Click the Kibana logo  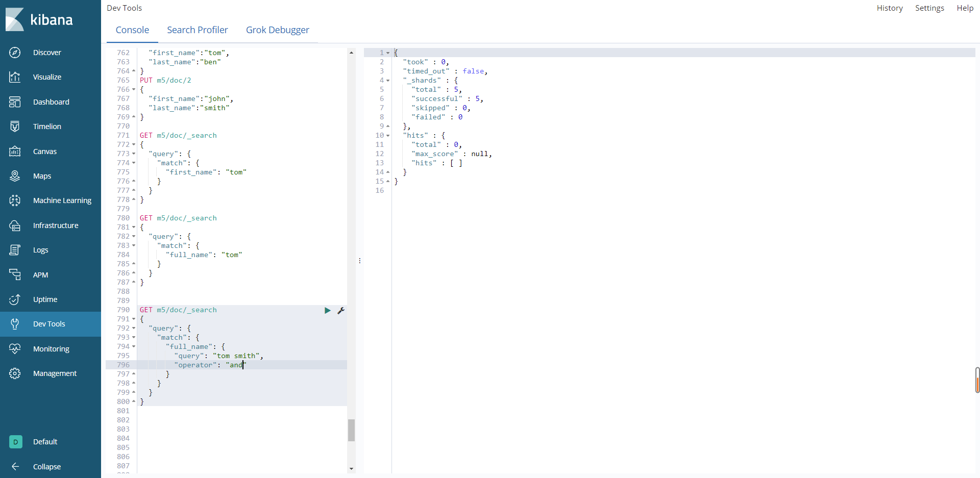click(x=39, y=19)
